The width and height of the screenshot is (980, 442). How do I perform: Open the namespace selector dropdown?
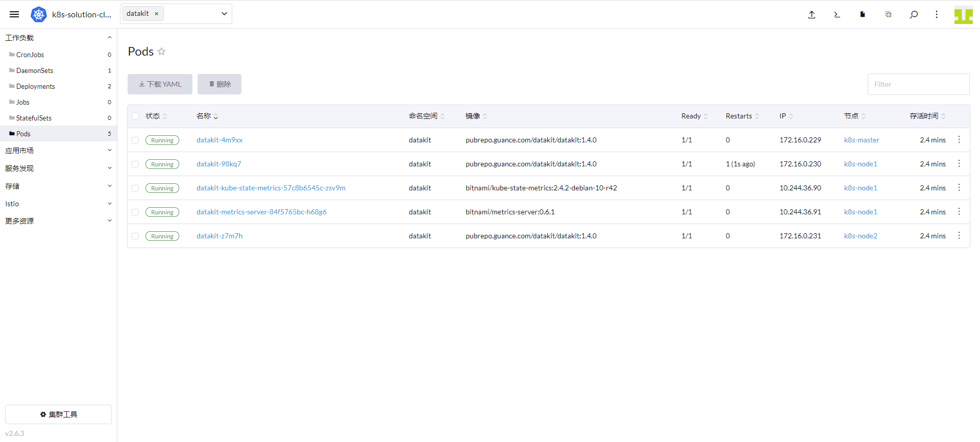coord(224,14)
